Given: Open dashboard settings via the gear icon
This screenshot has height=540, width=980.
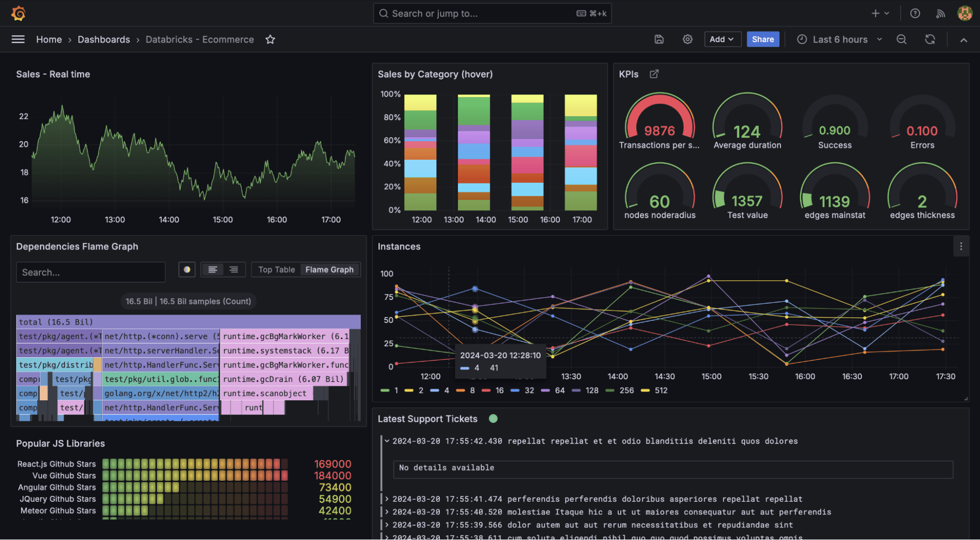Looking at the screenshot, I should click(687, 39).
